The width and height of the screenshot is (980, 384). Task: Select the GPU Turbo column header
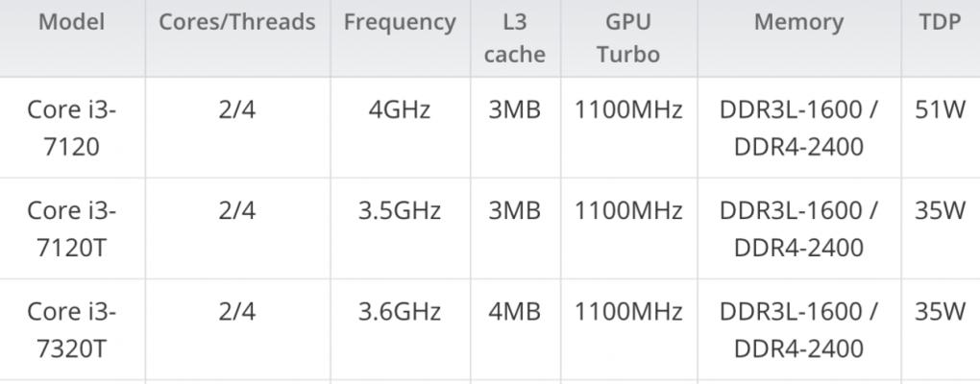[x=628, y=38]
